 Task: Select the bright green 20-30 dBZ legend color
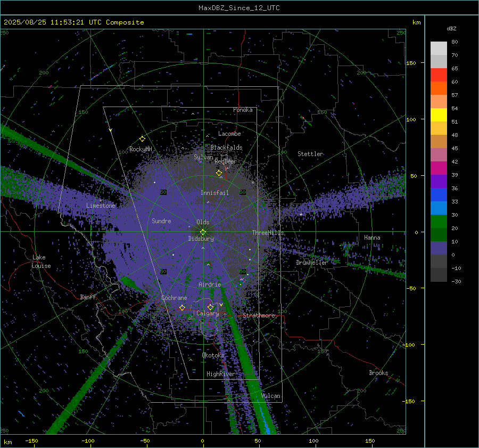439,221
